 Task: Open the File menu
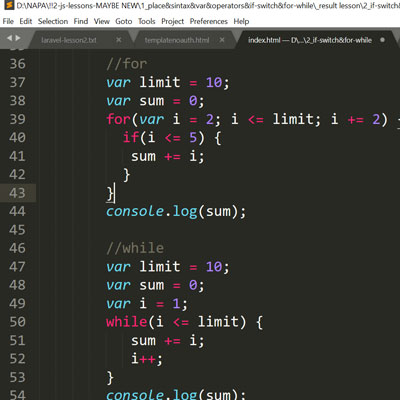tap(8, 21)
